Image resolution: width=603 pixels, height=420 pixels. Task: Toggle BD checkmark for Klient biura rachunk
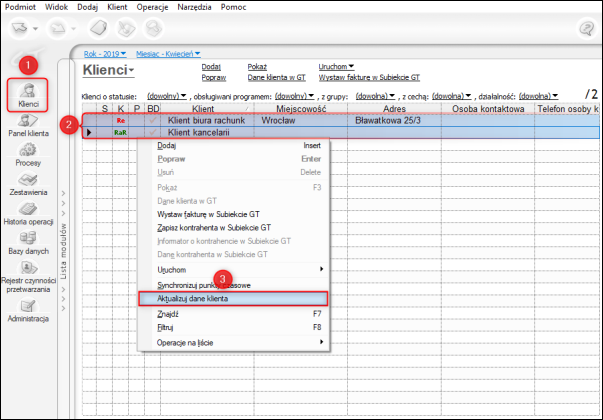pos(153,120)
